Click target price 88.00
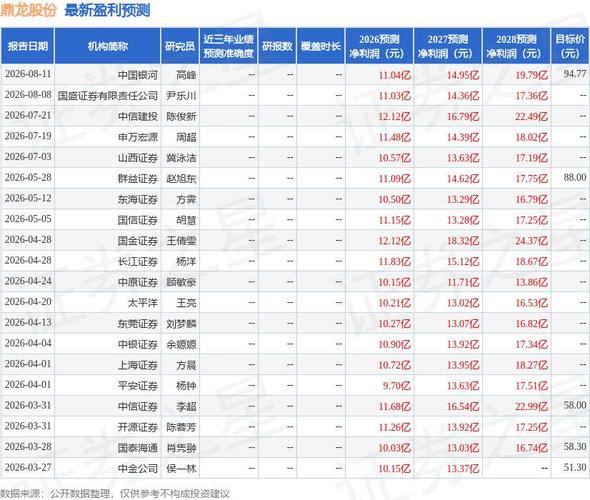Image resolution: width=590 pixels, height=500 pixels. (x=575, y=177)
